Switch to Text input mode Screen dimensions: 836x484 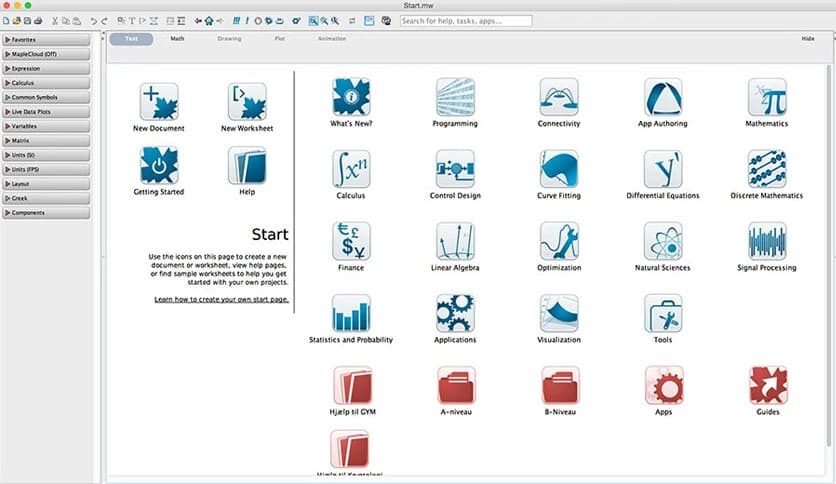(131, 39)
